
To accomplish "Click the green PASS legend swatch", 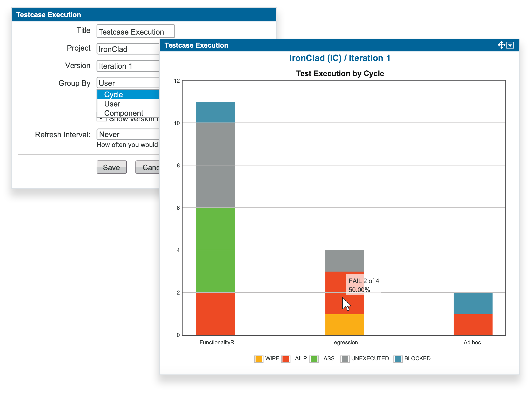I will tap(314, 358).
